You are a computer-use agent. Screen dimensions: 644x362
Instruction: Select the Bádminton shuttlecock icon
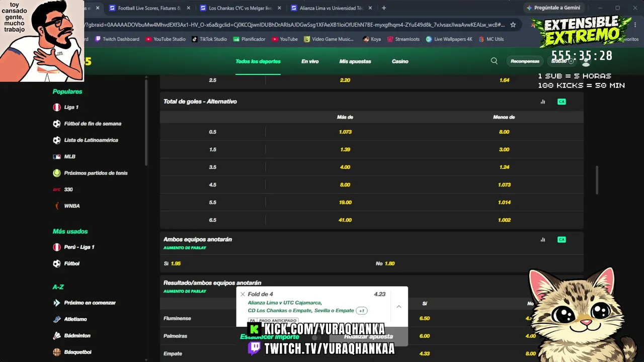pyautogui.click(x=57, y=335)
